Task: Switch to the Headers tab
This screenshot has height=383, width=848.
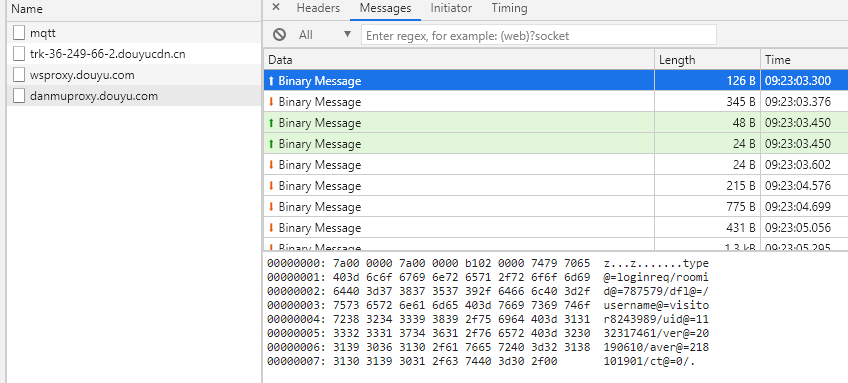Action: tap(318, 8)
